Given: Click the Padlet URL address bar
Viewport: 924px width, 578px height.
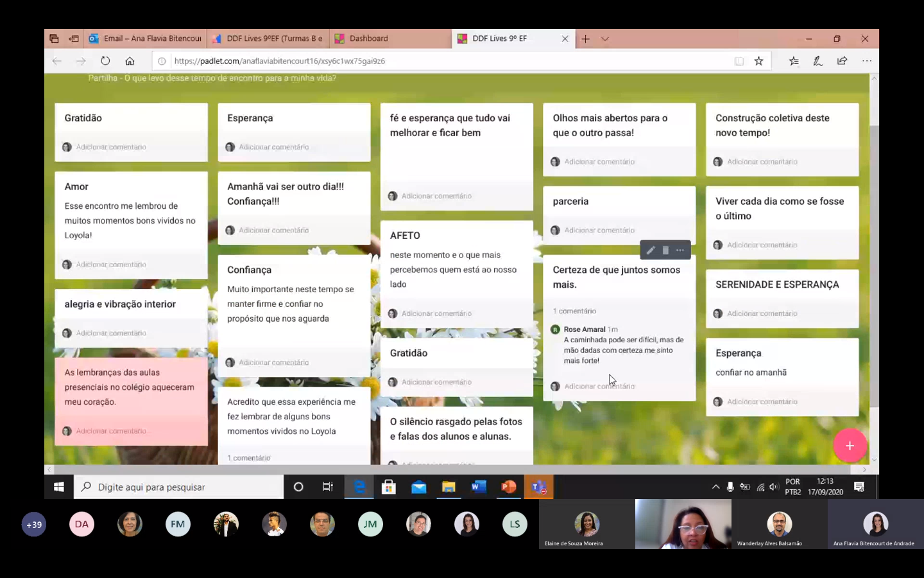Looking at the screenshot, I should click(449, 61).
